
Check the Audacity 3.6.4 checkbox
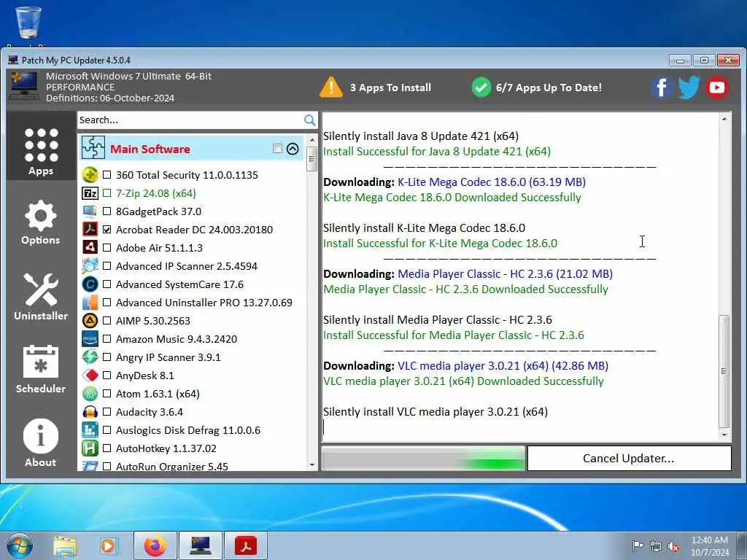coord(107,411)
